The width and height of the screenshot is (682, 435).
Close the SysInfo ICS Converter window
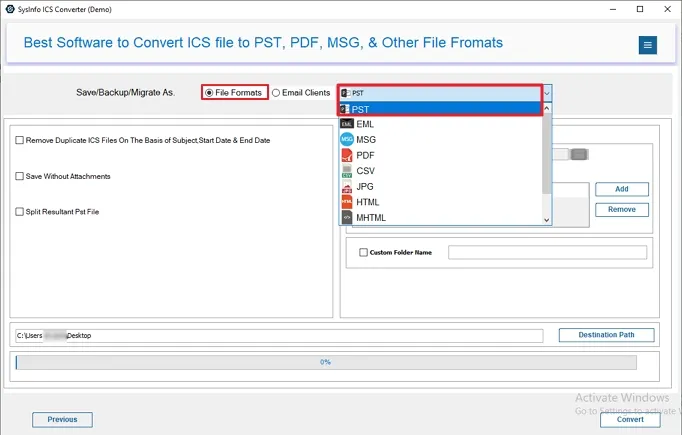point(667,9)
